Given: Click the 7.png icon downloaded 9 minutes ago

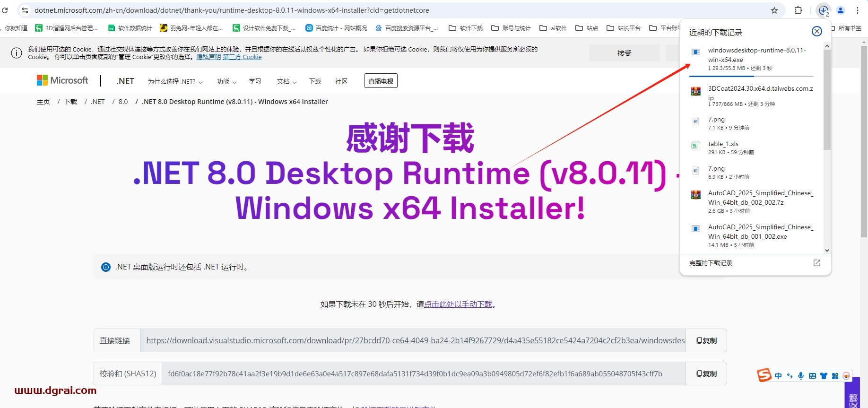Looking at the screenshot, I should coord(696,121).
